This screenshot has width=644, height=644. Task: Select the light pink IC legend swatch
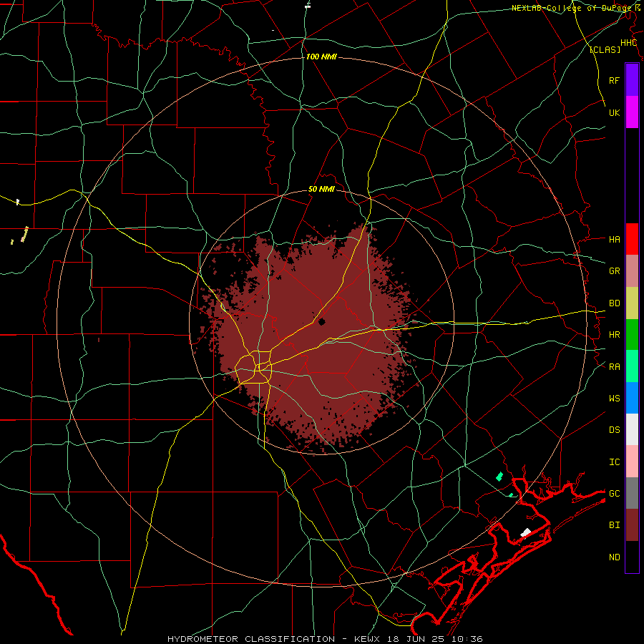coord(632,462)
